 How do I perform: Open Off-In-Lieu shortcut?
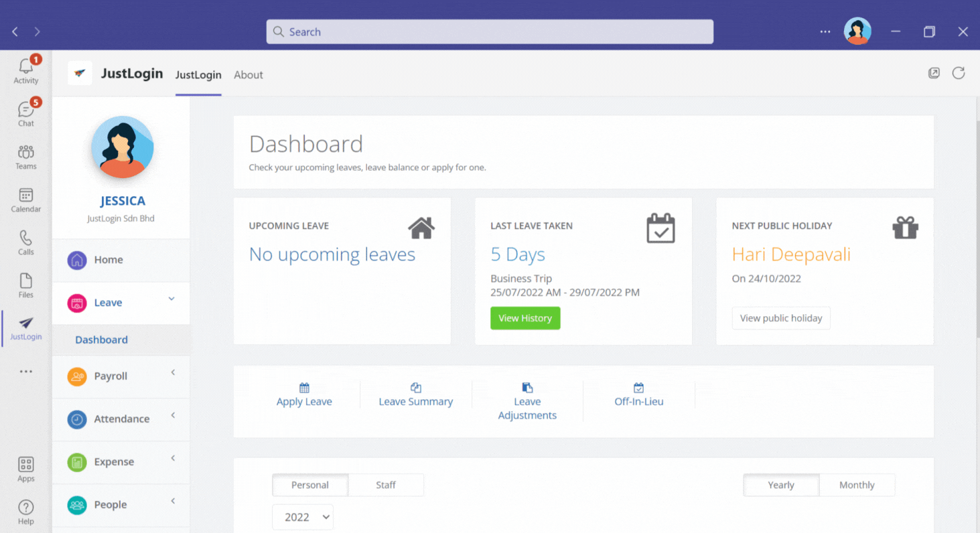(x=639, y=395)
